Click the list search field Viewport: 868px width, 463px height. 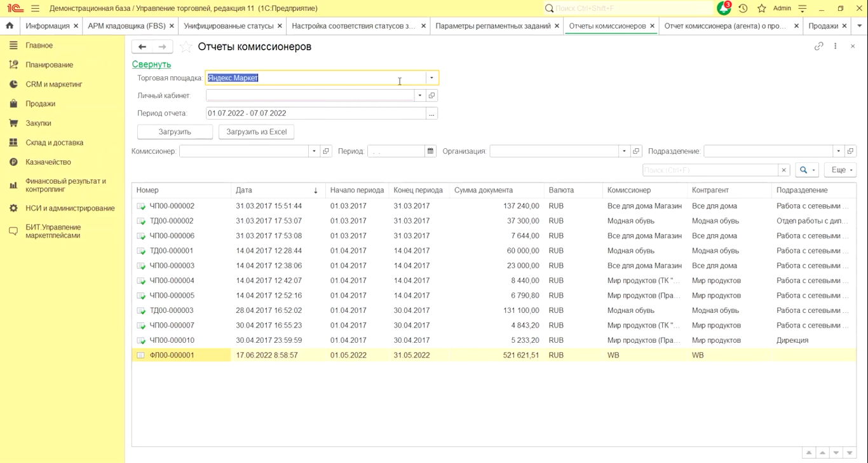coord(710,170)
